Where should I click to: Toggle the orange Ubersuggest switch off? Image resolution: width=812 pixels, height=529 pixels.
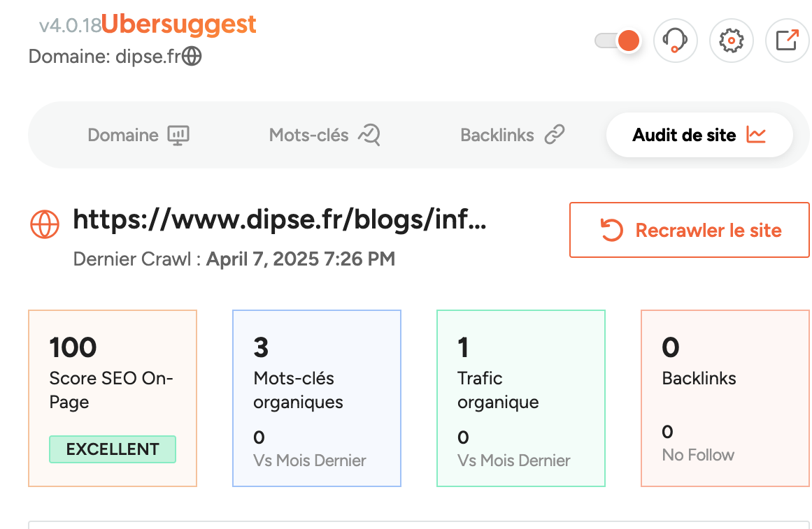pyautogui.click(x=618, y=41)
